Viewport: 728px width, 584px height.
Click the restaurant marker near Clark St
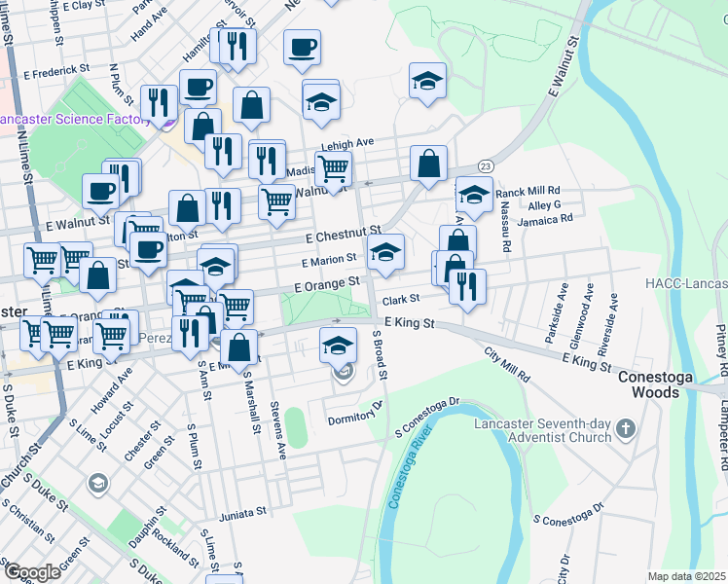coord(467,286)
